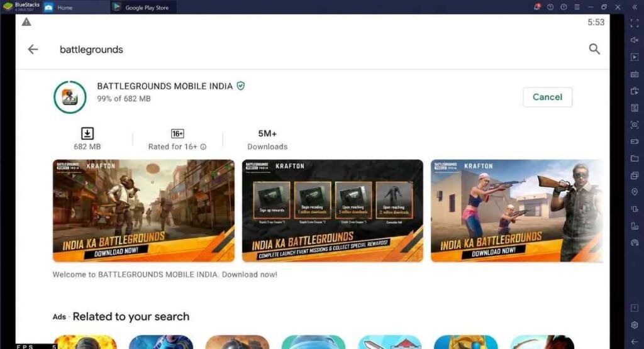644x349 pixels.
Task: Click the Related to your search heading
Action: (131, 316)
